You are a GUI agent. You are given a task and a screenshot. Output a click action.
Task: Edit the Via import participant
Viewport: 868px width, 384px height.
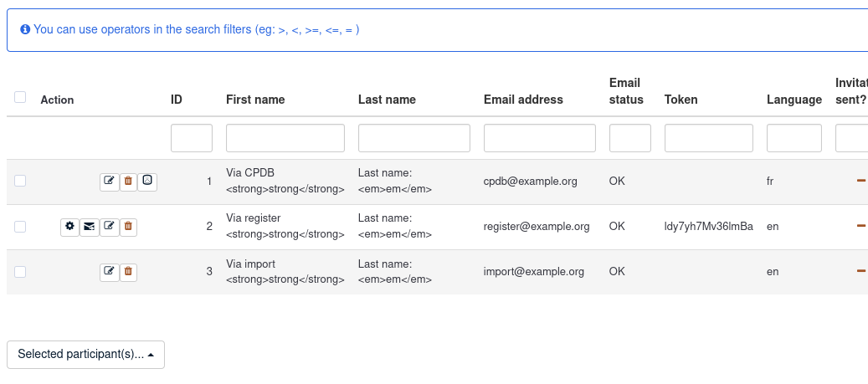109,271
